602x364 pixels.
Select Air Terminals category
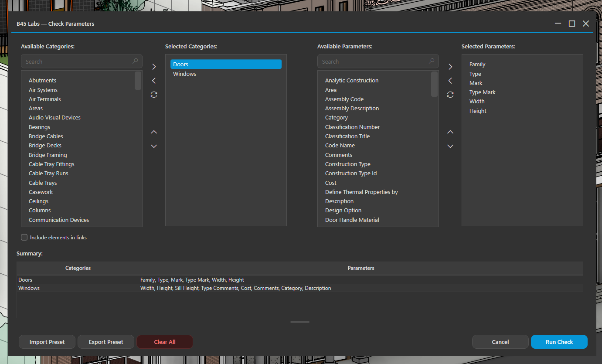click(45, 99)
